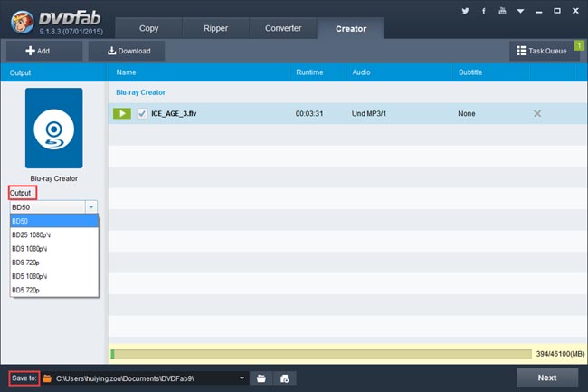Image resolution: width=588 pixels, height=392 pixels.
Task: Click the disc capacity usage bar
Action: click(x=321, y=354)
